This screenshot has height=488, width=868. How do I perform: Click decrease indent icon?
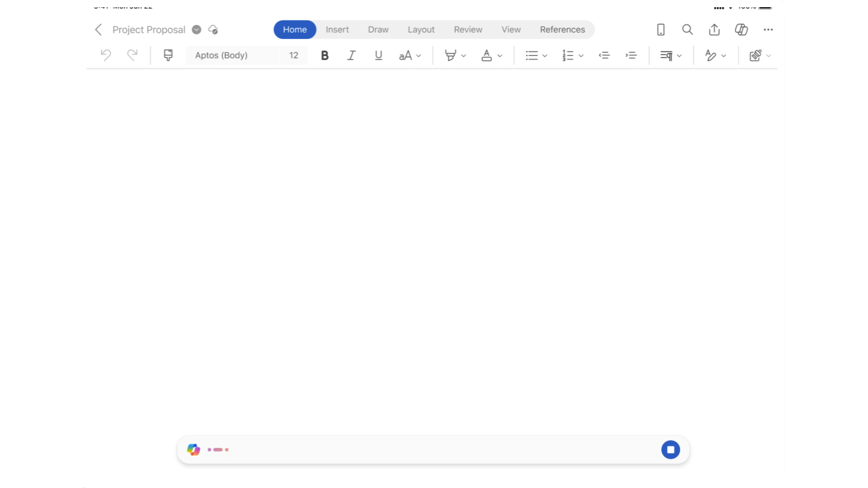[x=604, y=55]
